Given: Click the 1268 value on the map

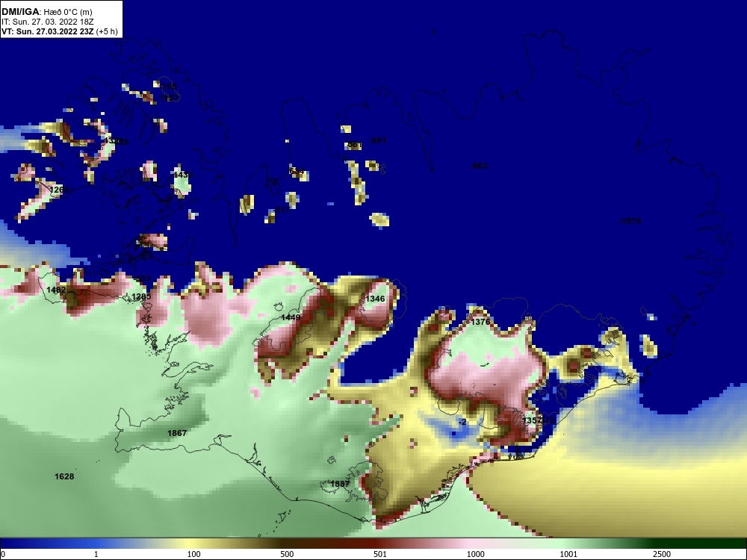Looking at the screenshot, I should pyautogui.click(x=59, y=190).
